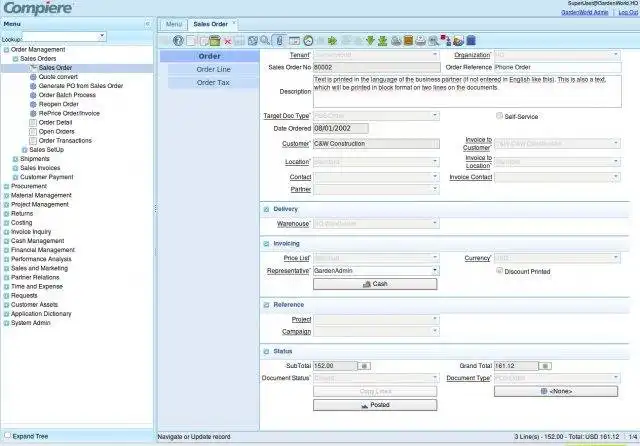This screenshot has height=446, width=640.
Task: Toggle grid view toolbar icon
Action: click(x=294, y=41)
